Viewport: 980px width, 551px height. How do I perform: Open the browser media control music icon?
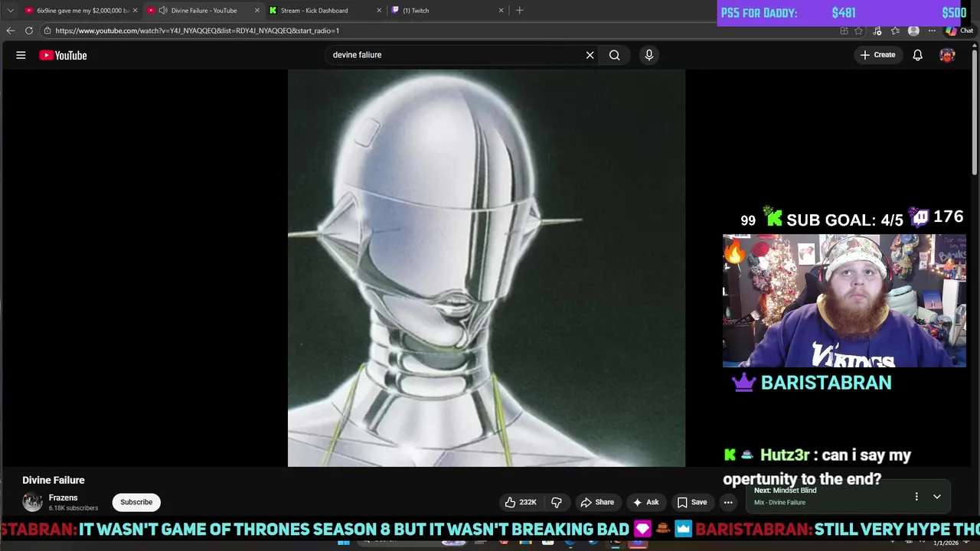[x=877, y=31]
